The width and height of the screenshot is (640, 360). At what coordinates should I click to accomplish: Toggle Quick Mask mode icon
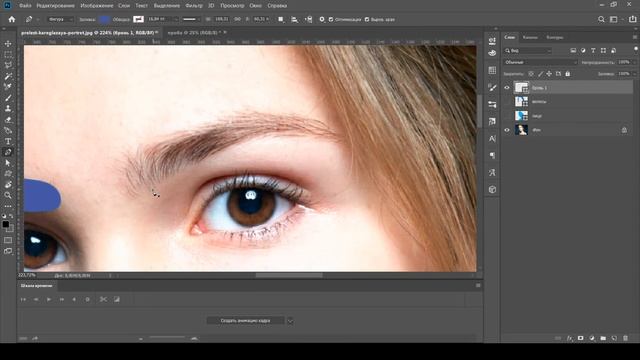coord(8,240)
